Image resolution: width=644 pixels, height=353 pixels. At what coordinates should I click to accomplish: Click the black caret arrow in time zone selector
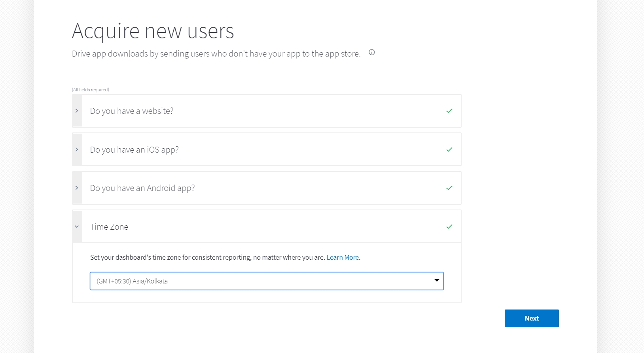point(437,280)
